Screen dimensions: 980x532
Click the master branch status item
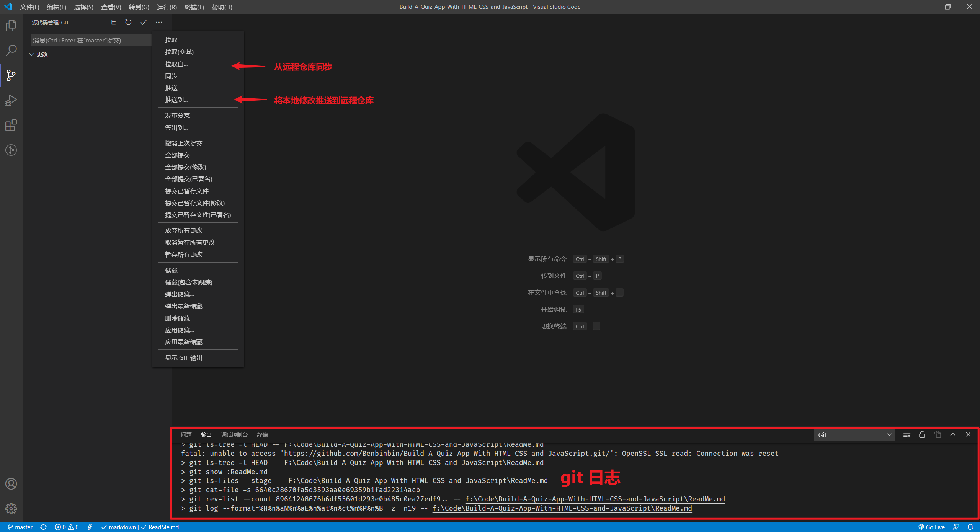[x=20, y=527]
